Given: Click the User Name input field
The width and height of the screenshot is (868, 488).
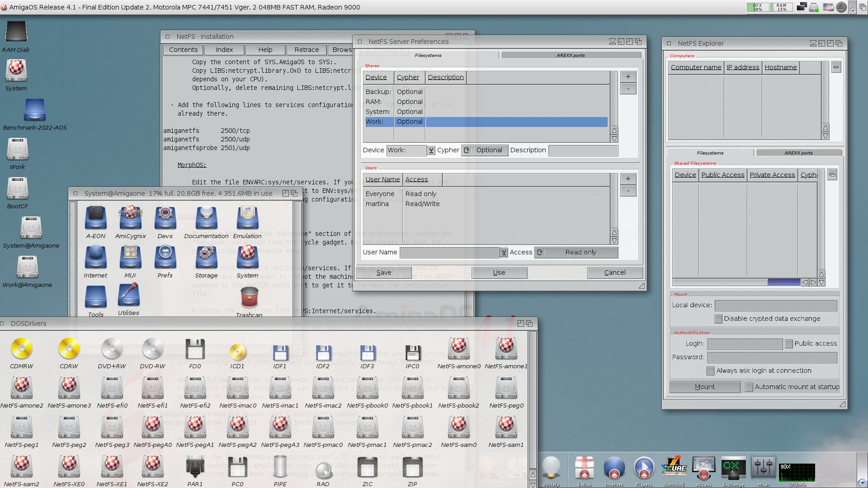Looking at the screenshot, I should [449, 252].
